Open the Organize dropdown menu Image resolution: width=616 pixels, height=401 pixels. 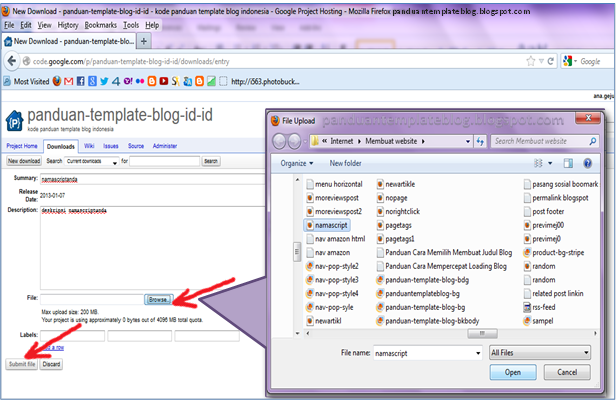click(x=297, y=163)
